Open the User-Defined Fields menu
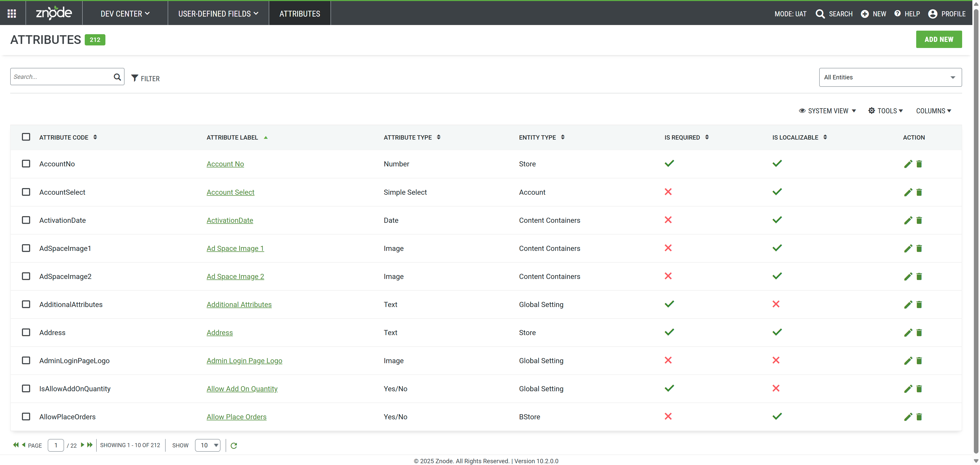The image size is (980, 465). 218,14
